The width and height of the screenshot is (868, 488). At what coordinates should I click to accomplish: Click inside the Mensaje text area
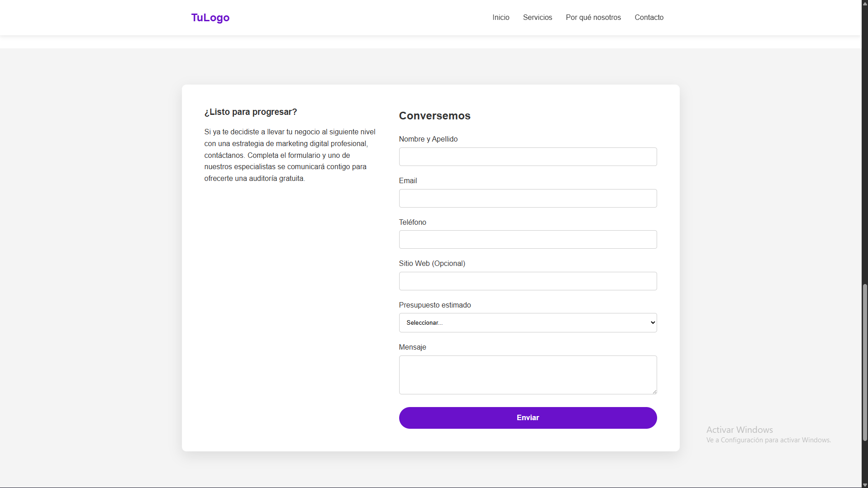coord(527,374)
